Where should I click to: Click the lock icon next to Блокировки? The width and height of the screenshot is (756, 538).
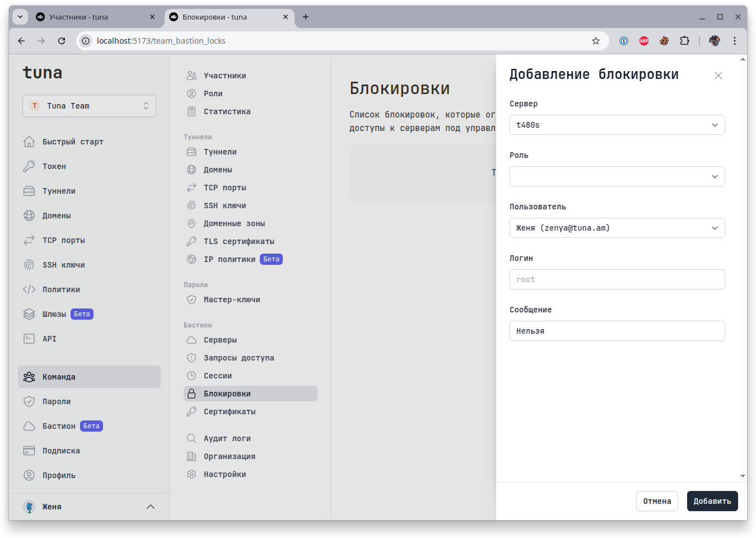(192, 394)
